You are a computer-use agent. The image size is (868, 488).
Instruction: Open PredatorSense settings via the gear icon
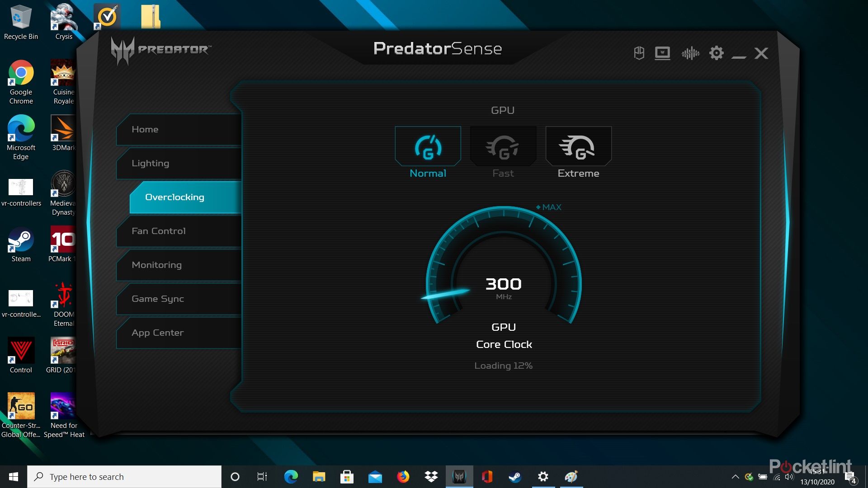[x=716, y=53]
